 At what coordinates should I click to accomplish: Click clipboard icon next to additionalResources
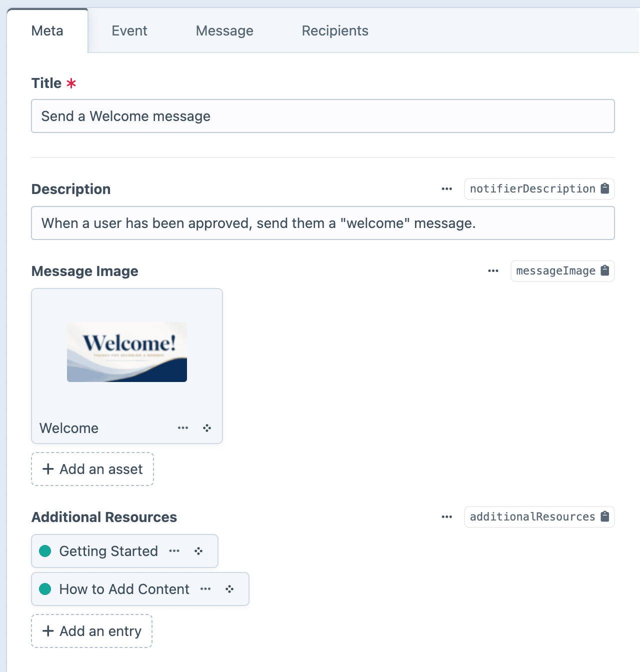coord(605,516)
